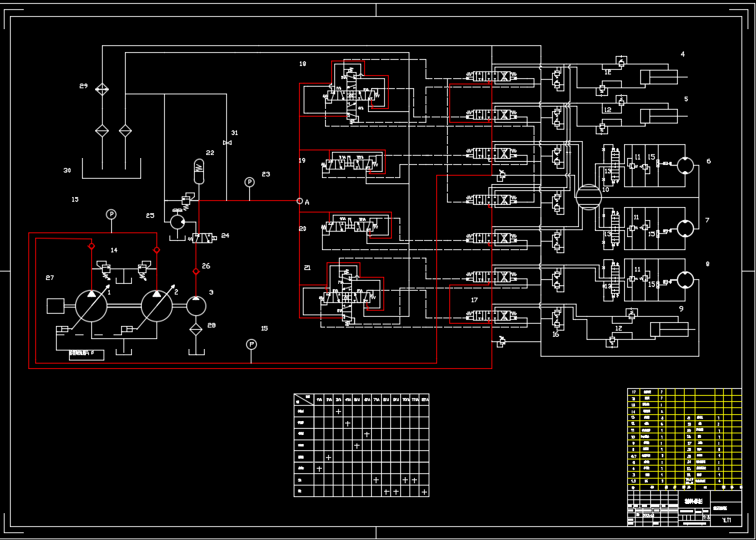Viewport: 756px width, 540px height.
Task: Click the hydraulic motor symbol labeled 6
Action: pos(685,166)
